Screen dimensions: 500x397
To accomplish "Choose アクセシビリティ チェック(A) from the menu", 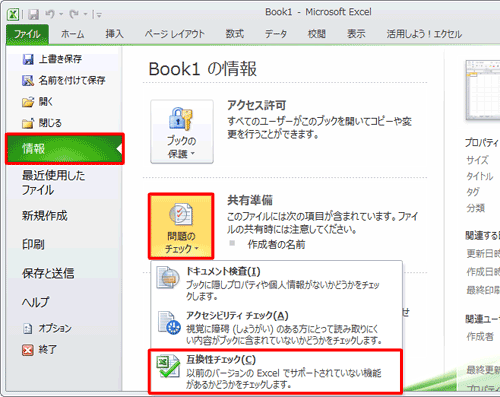I will 276,328.
